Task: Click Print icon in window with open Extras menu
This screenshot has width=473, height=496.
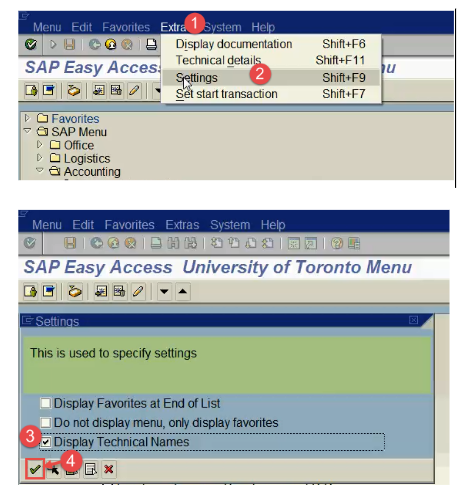Action: point(151,44)
